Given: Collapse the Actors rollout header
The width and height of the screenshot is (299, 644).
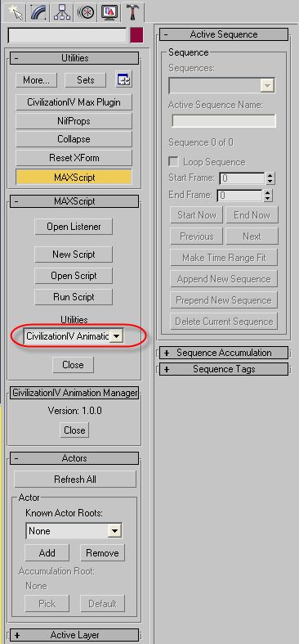Looking at the screenshot, I should pos(74,458).
